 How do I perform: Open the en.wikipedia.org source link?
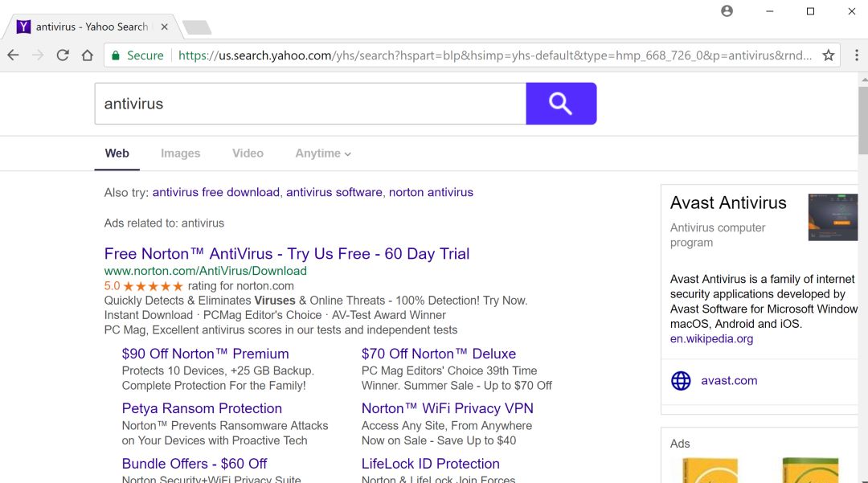711,338
